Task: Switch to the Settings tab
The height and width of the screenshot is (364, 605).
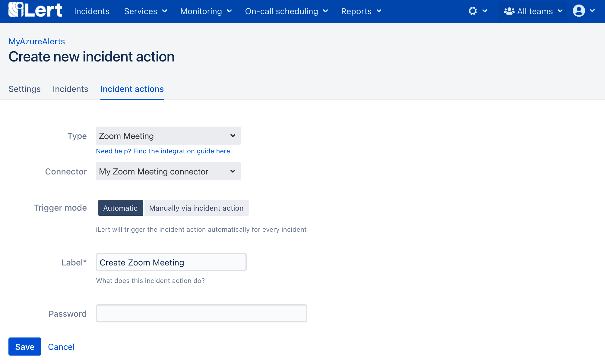Action: [24, 89]
